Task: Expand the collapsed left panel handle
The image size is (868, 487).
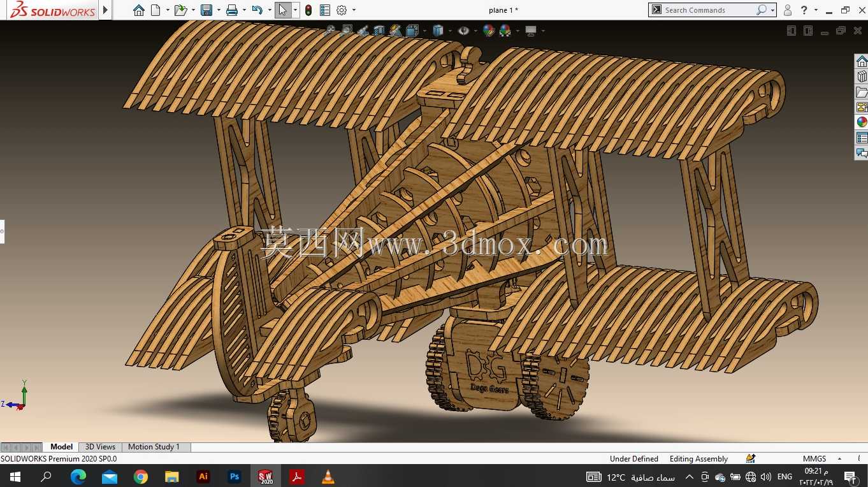Action: (2, 231)
